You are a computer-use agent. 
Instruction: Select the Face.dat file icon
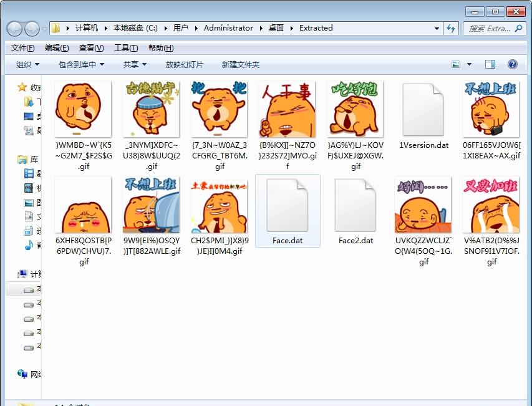click(x=288, y=206)
